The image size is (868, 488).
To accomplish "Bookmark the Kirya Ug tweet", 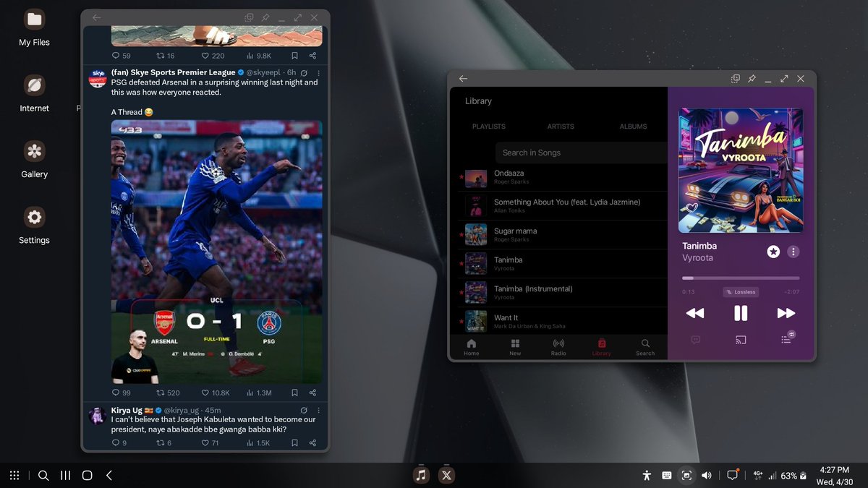I will 294,443.
